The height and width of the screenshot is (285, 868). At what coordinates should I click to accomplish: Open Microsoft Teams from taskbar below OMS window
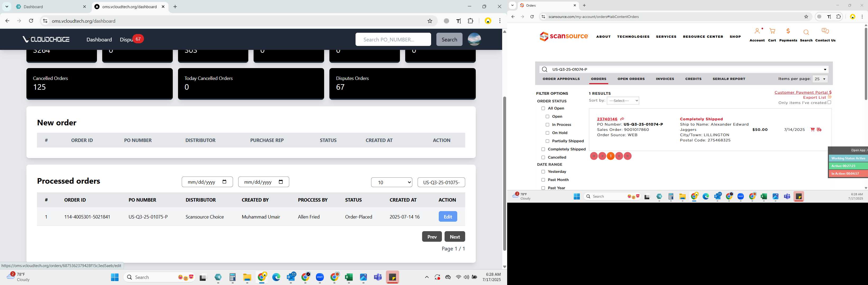pyautogui.click(x=378, y=277)
